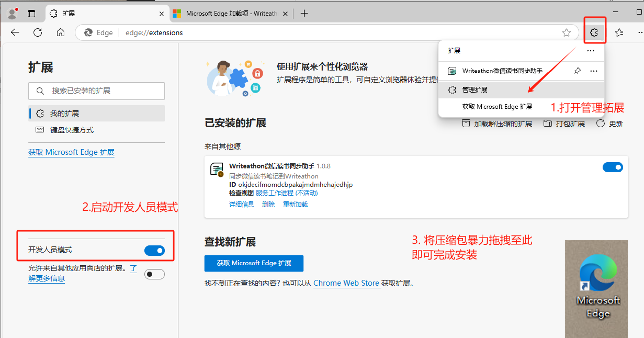The image size is (644, 338).
Task: Add this page to favorites star
Action: [x=566, y=33]
